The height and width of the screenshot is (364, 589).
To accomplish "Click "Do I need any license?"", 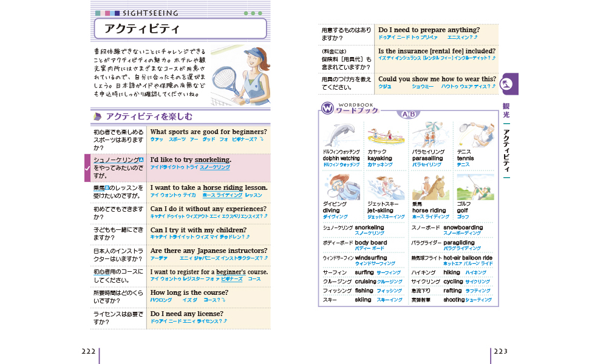I will [186, 314].
